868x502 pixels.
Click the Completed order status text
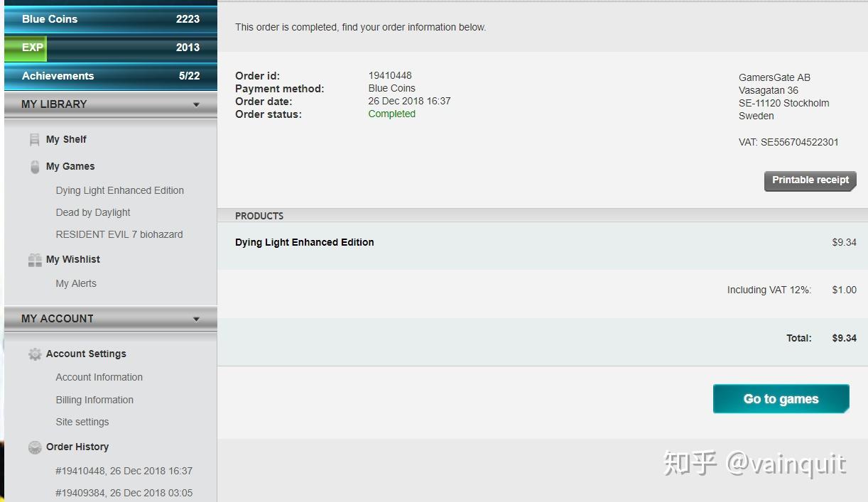[x=392, y=114]
